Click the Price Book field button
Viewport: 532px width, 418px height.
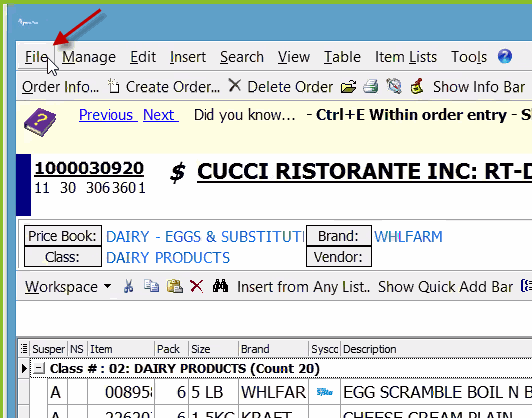[x=63, y=236]
